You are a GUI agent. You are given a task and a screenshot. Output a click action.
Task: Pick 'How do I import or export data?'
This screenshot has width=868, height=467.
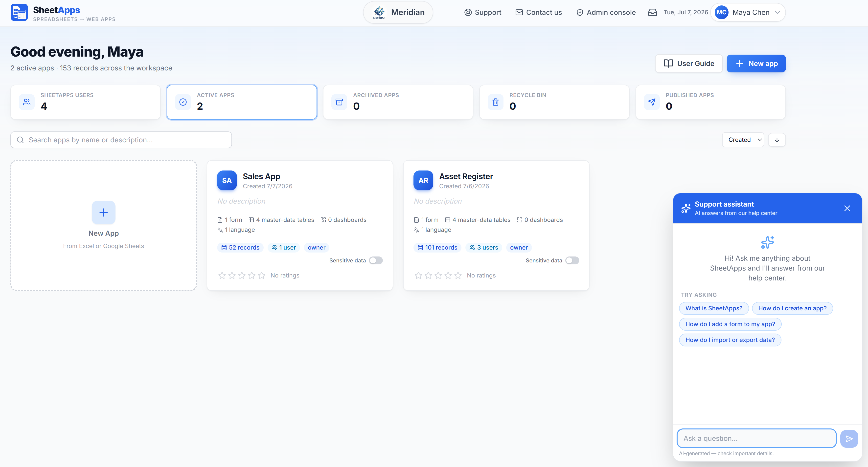[x=730, y=340]
